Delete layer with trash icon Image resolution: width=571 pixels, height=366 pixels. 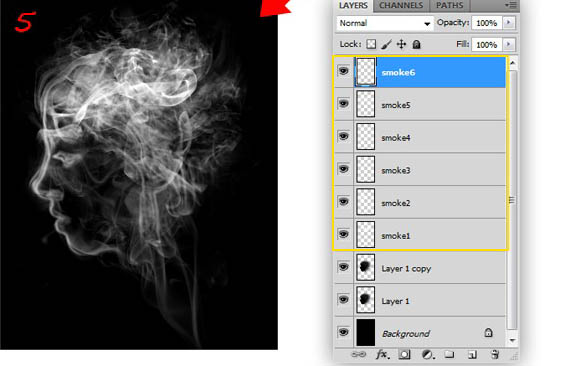(495, 354)
